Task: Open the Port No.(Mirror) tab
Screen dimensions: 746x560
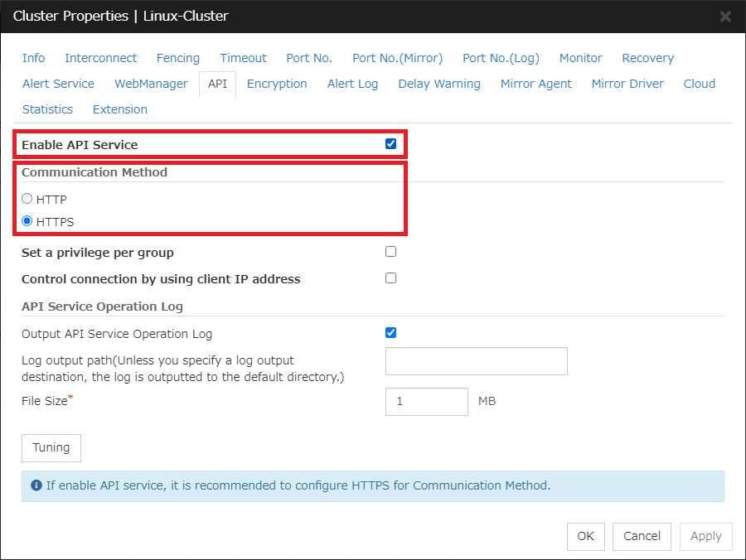Action: coord(397,58)
